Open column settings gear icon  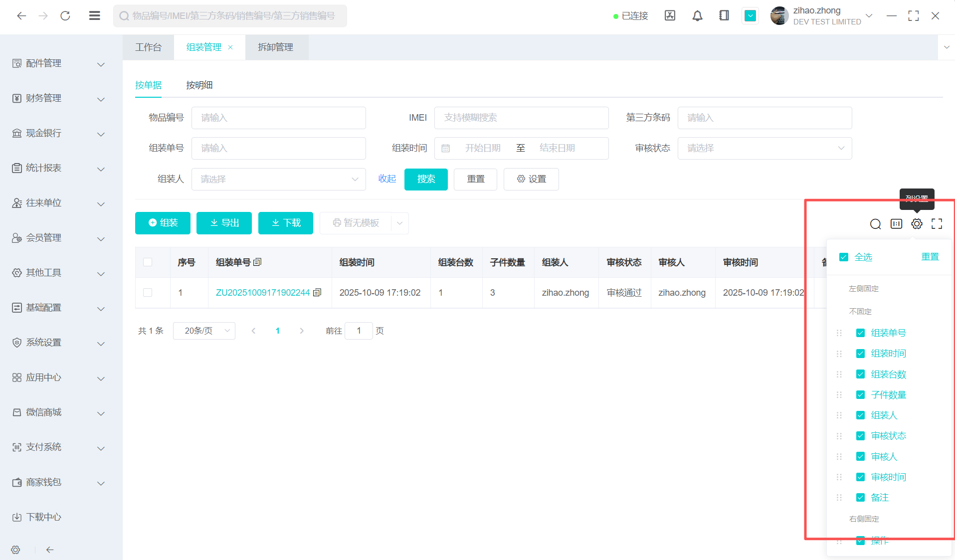pos(917,224)
